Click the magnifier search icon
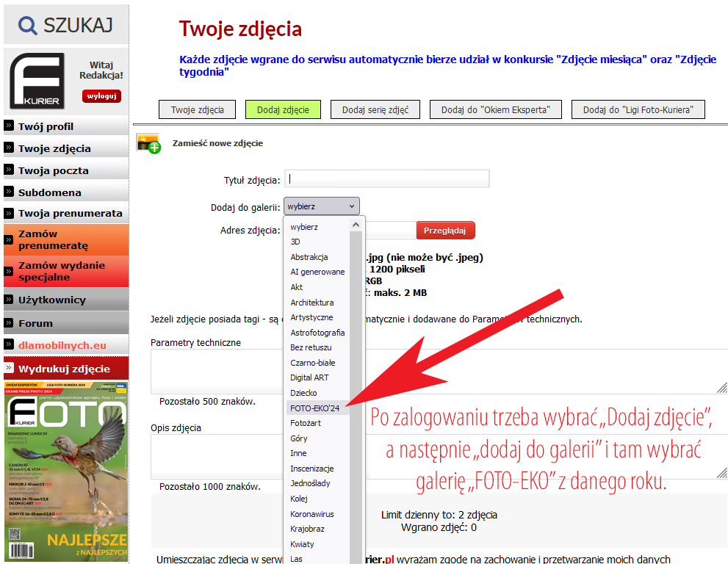This screenshot has width=728, height=564. point(28,26)
